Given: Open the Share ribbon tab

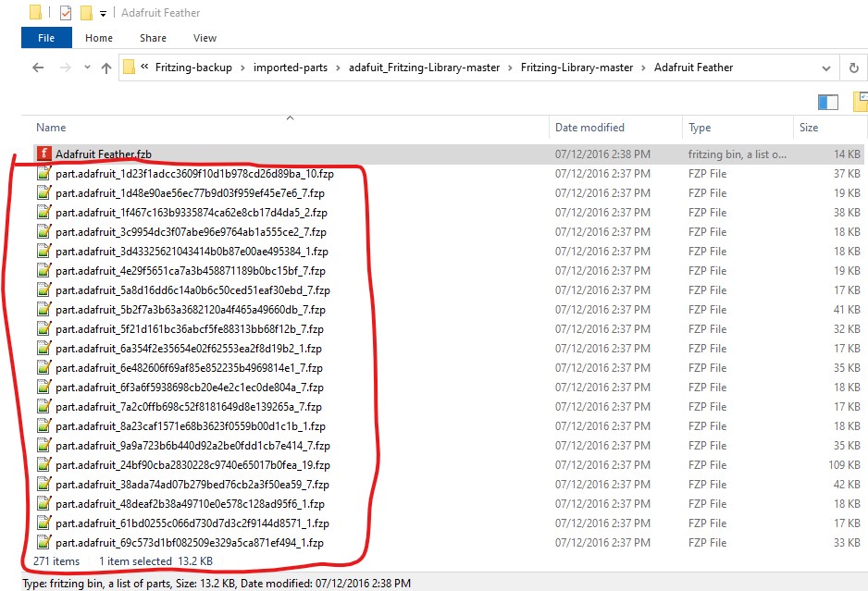Looking at the screenshot, I should pyautogui.click(x=153, y=38).
